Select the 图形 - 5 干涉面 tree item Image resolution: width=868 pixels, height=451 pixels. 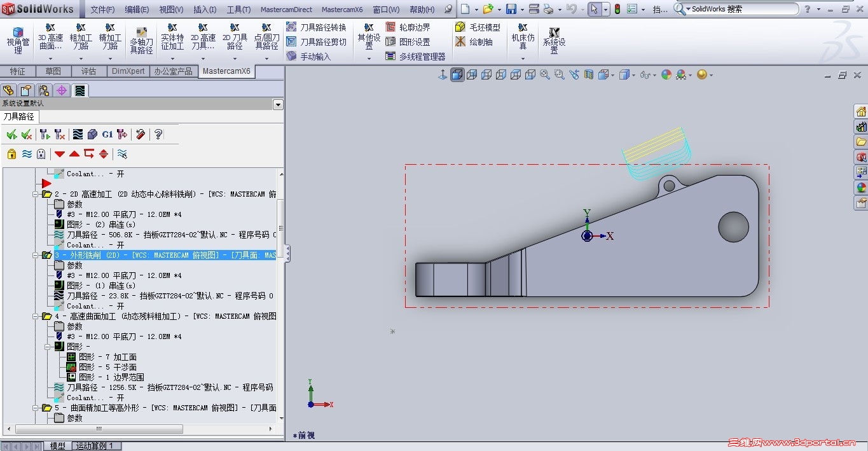click(102, 367)
